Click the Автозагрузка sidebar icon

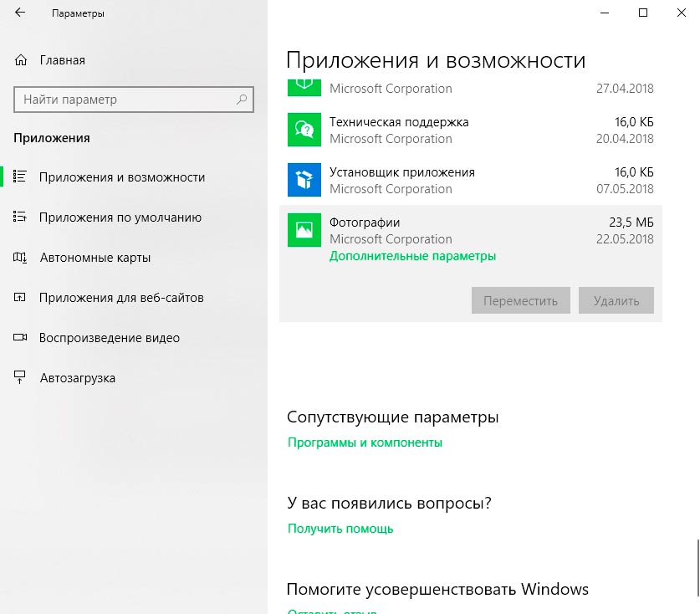(21, 378)
